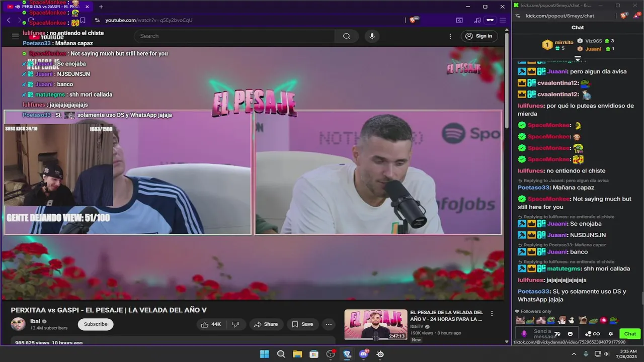
Task: Open Windows taskbar search
Action: (281, 354)
